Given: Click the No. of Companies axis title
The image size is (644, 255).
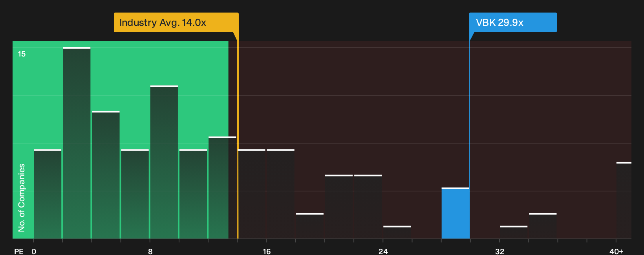Looking at the screenshot, I should coord(22,198).
